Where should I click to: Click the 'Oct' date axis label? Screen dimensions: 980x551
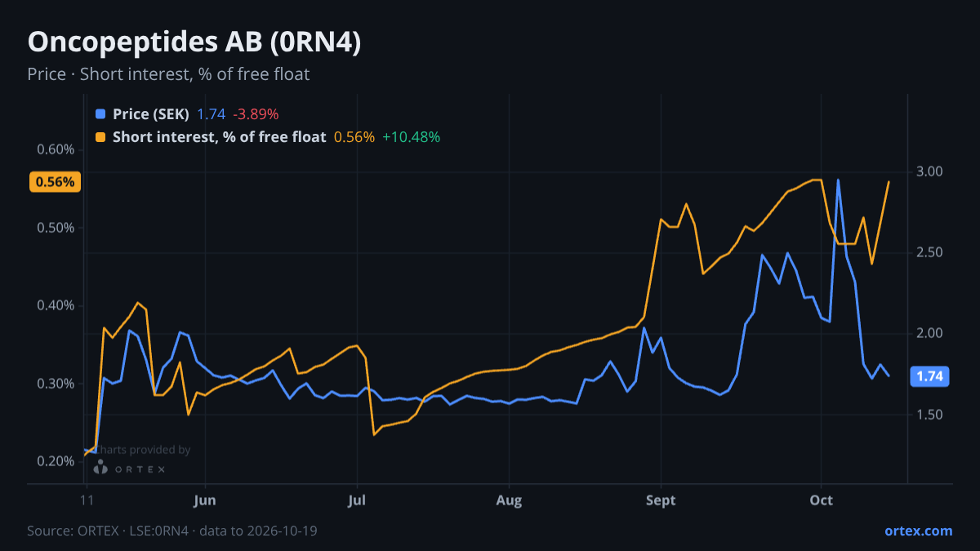[821, 500]
